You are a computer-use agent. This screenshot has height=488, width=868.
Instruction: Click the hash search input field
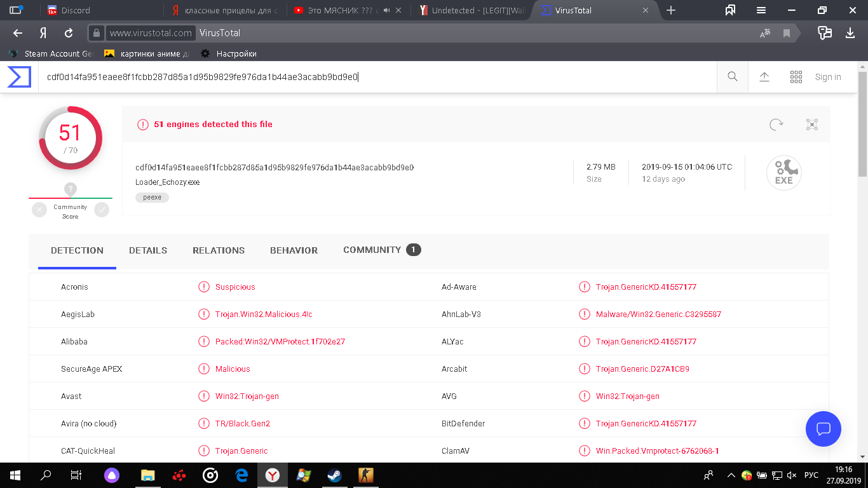[x=377, y=77]
